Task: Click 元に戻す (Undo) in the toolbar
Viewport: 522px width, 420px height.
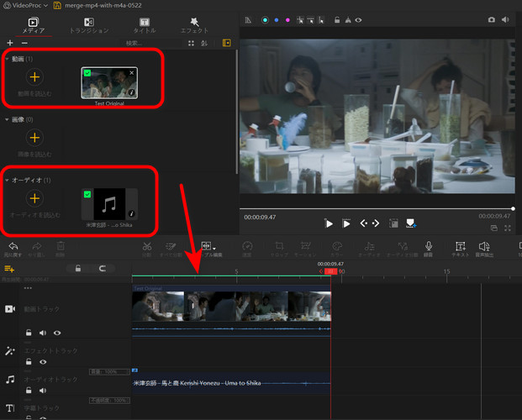Action: click(x=13, y=249)
